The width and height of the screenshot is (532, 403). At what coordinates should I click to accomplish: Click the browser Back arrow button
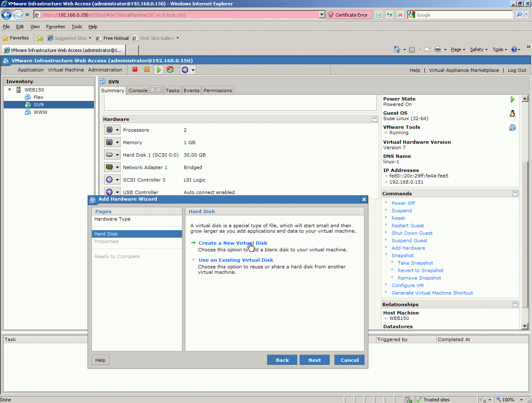[x=7, y=15]
